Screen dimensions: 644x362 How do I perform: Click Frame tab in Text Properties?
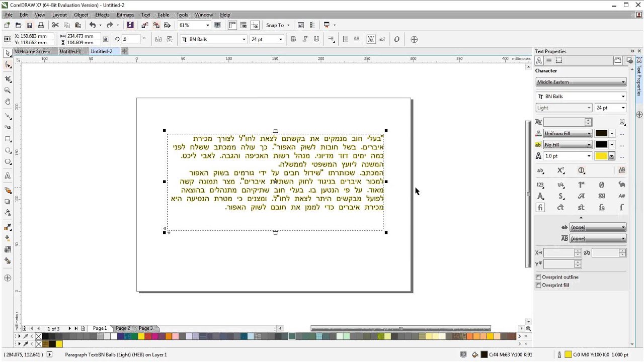[558, 60]
